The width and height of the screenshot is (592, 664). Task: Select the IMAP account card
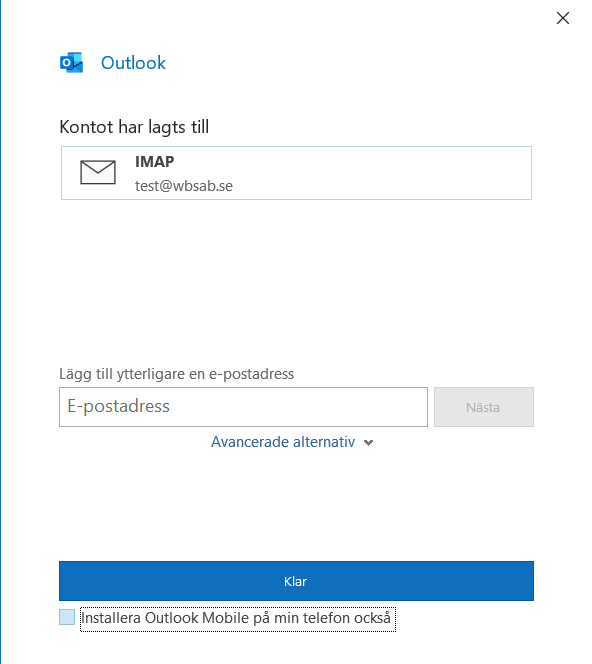click(296, 173)
